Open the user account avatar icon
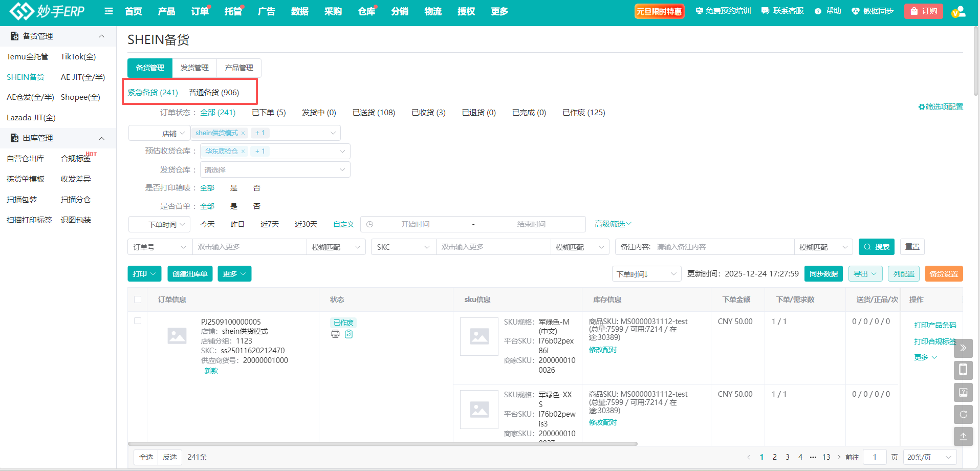The width and height of the screenshot is (980, 471). pyautogui.click(x=959, y=11)
